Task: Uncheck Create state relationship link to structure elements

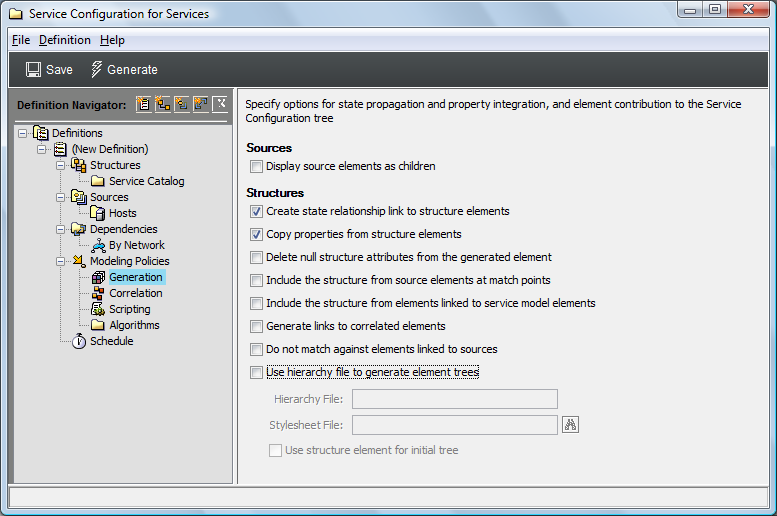Action: [x=256, y=212]
